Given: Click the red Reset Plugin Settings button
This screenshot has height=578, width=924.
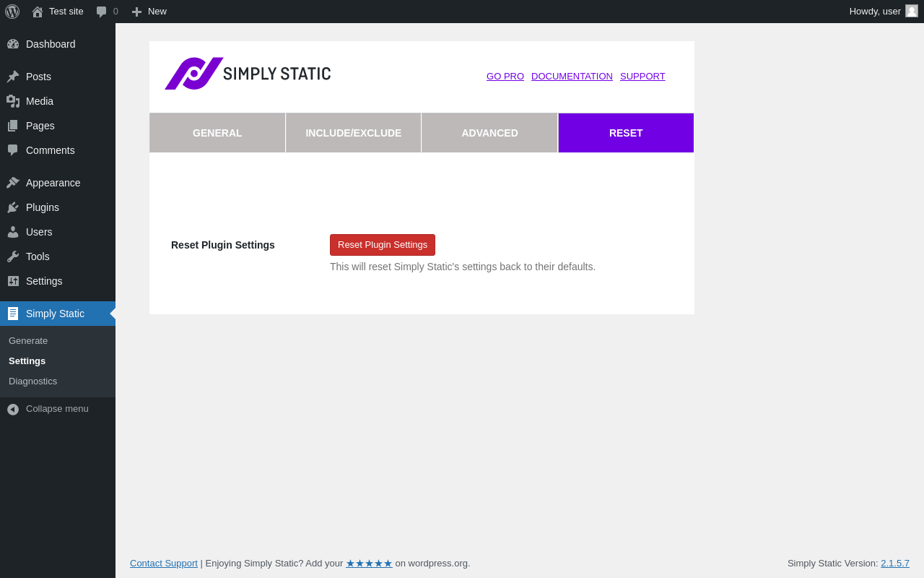Looking at the screenshot, I should pos(383,245).
